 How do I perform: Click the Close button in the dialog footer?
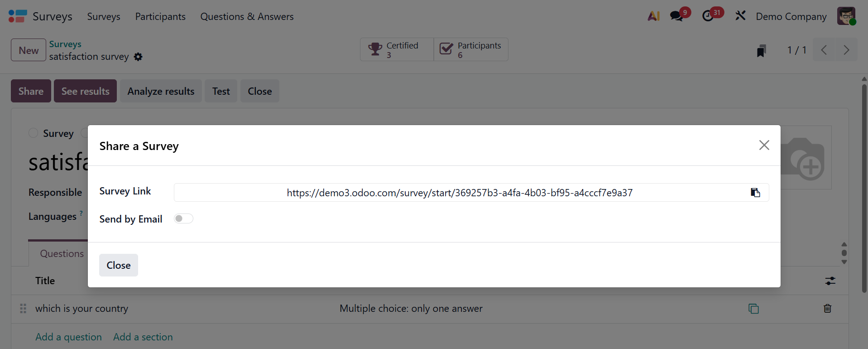pos(119,265)
